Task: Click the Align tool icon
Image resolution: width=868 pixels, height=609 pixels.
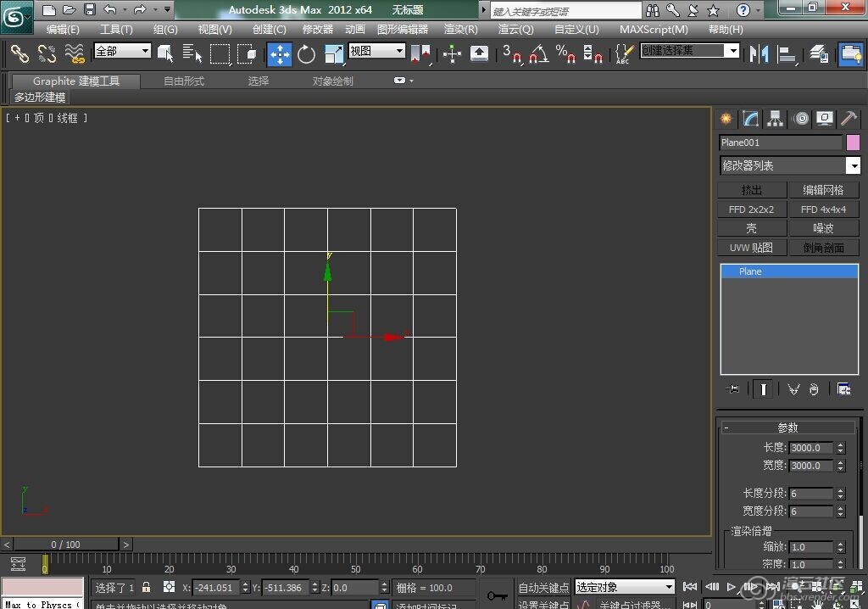Action: click(786, 53)
